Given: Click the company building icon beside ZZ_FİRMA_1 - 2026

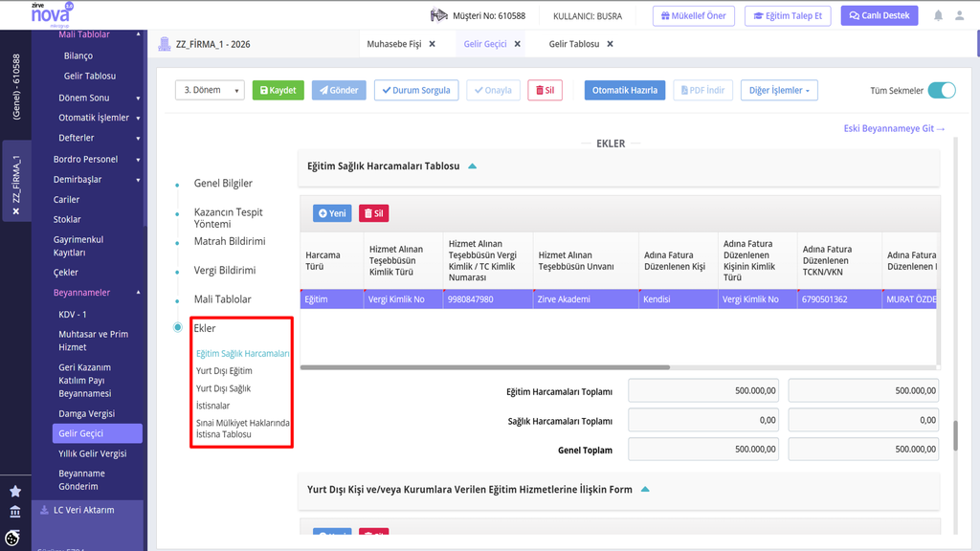Looking at the screenshot, I should tap(165, 44).
